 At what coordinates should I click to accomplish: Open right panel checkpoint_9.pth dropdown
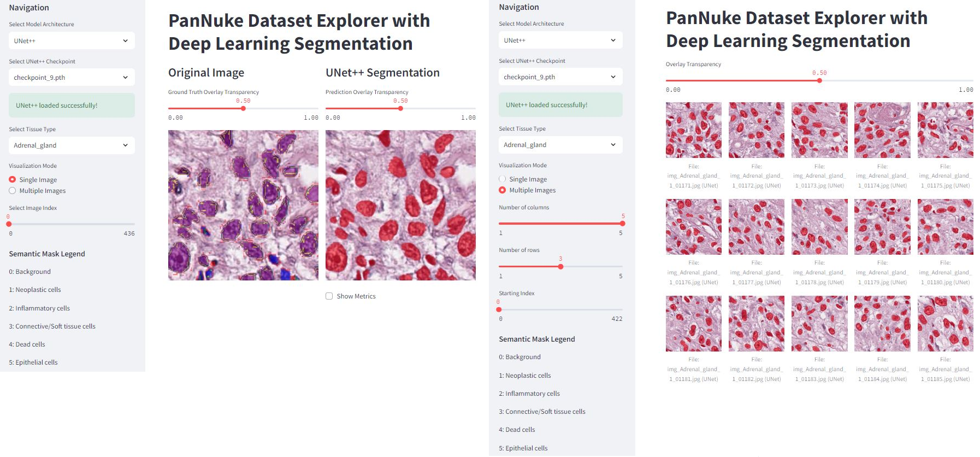pyautogui.click(x=560, y=77)
